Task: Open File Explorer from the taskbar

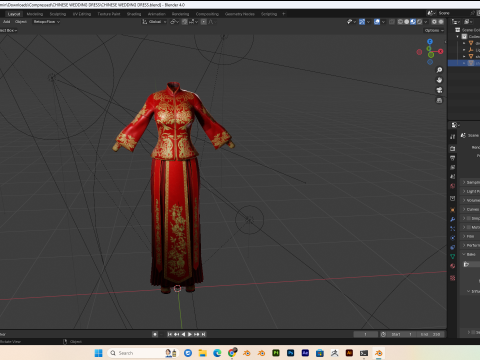Action: pos(202,353)
